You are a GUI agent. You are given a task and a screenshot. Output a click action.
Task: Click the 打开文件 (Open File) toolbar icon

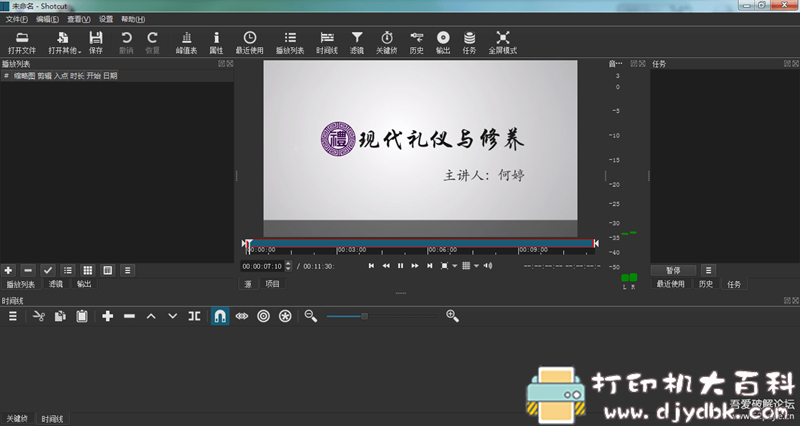pos(22,42)
